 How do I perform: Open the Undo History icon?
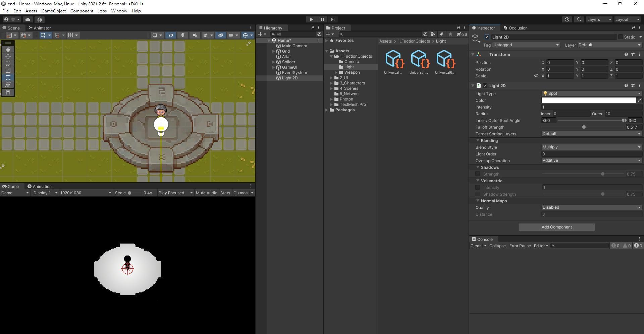pos(567,19)
